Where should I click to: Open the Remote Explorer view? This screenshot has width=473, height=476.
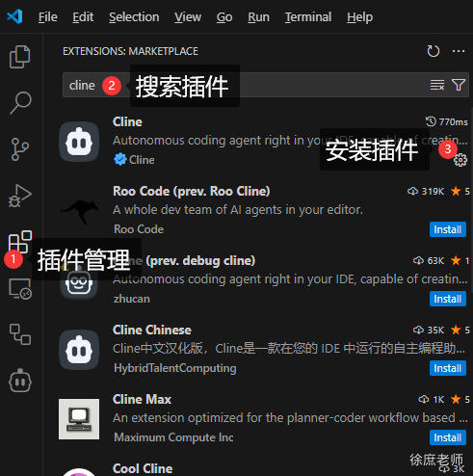[20, 289]
